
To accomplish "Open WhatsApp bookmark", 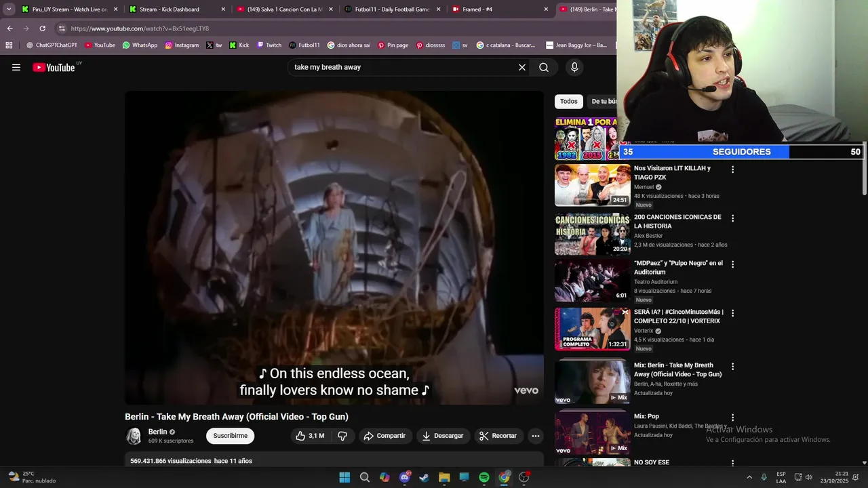I will pos(140,45).
